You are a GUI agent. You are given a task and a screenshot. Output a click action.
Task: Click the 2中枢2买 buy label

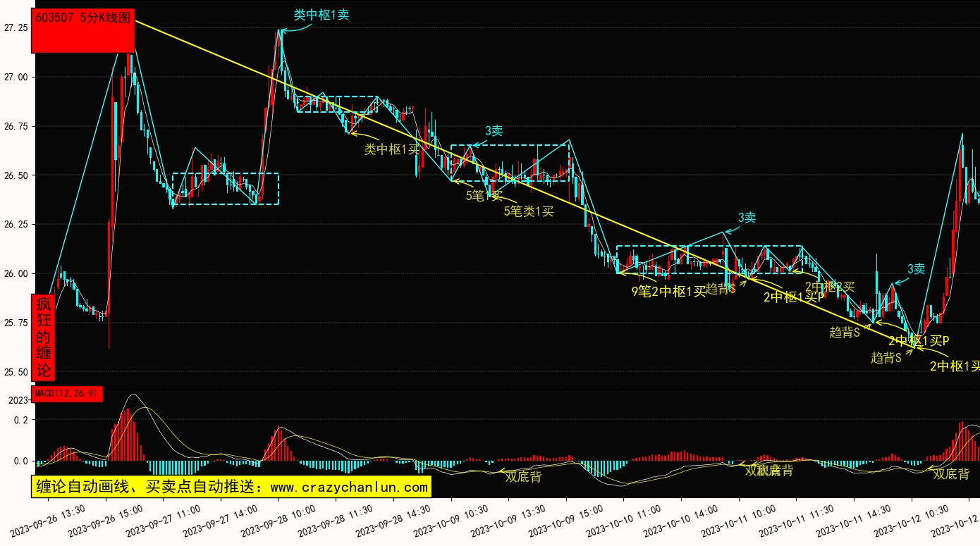pos(830,287)
